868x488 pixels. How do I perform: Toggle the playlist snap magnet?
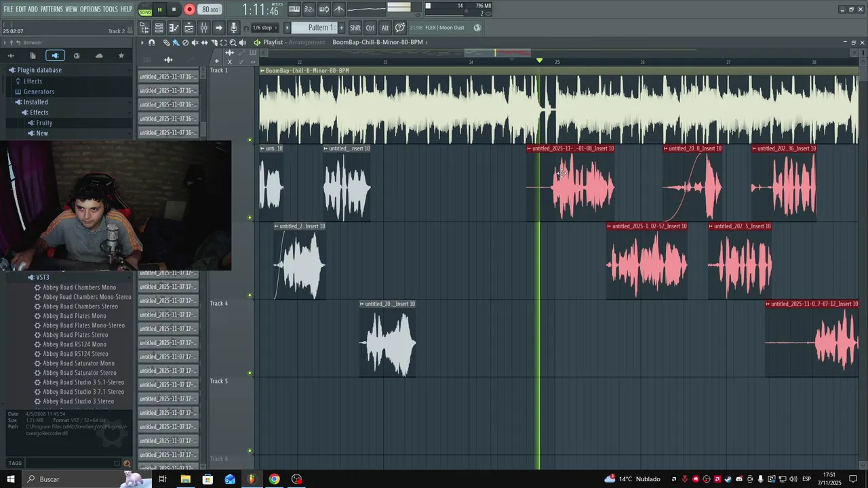(151, 43)
